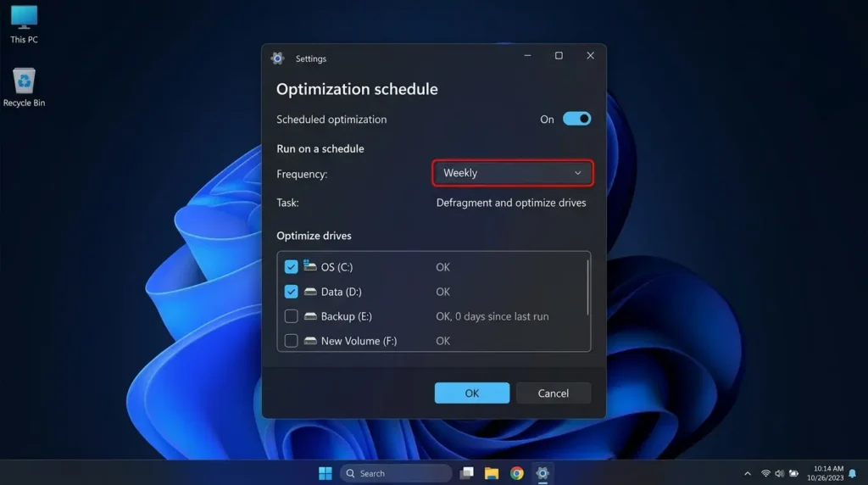This screenshot has height=485, width=868.
Task: Maximize the Settings window
Action: (559, 55)
